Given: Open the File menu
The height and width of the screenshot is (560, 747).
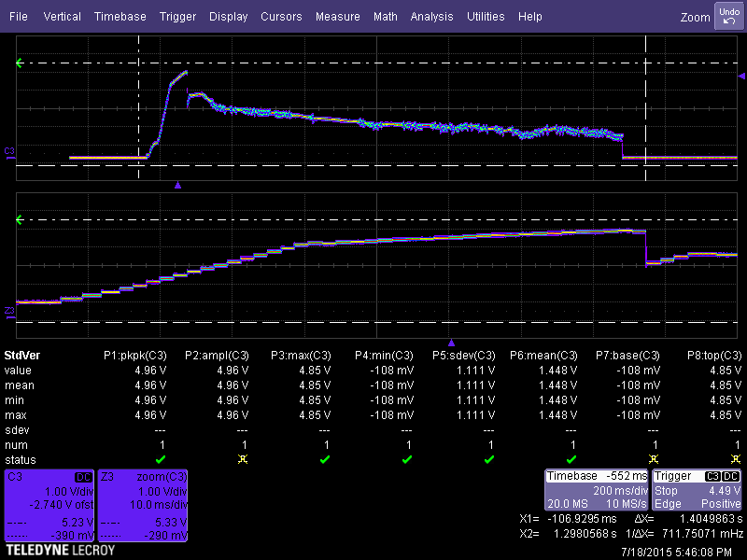Looking at the screenshot, I should point(19,17).
